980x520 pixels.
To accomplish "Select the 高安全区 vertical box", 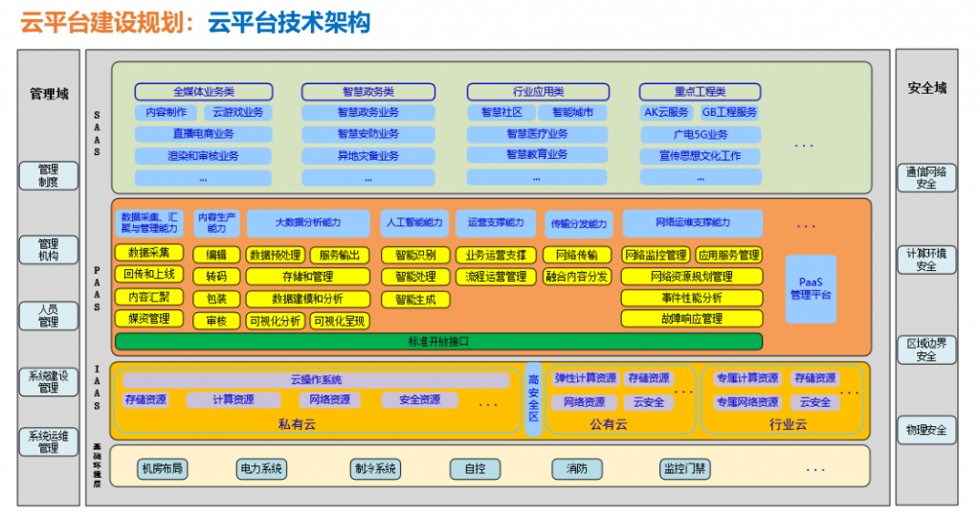I will tap(534, 398).
